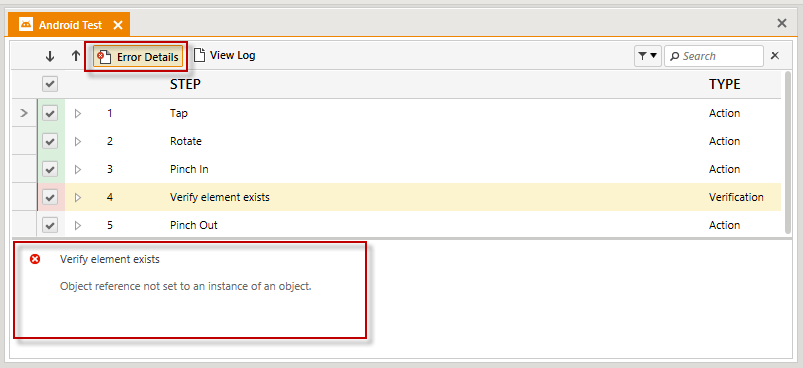Click the move step down arrow icon

pyautogui.click(x=50, y=56)
